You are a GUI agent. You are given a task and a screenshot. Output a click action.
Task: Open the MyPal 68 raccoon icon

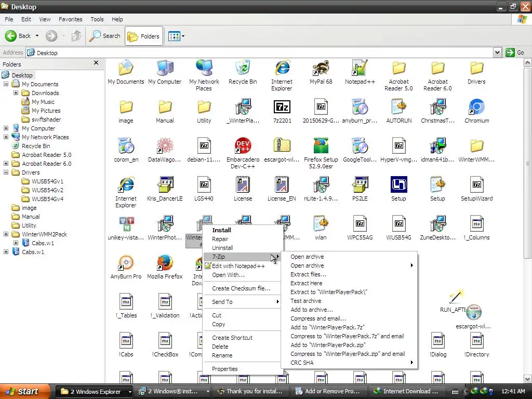tap(321, 69)
